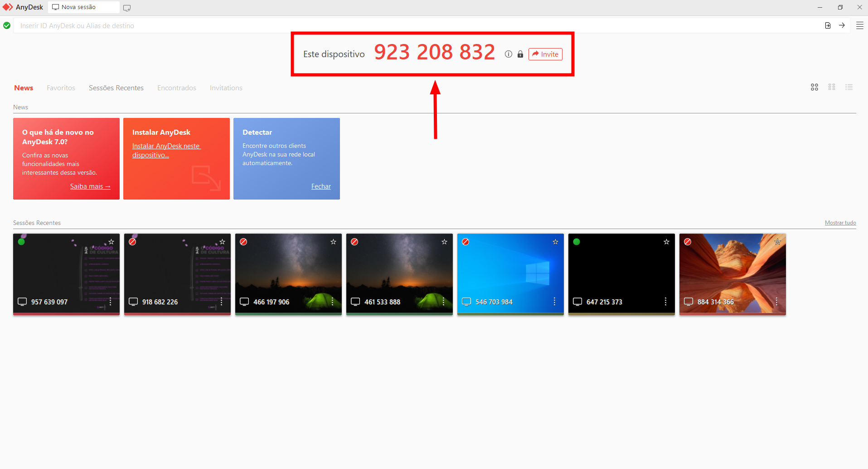Switch to list view
Image resolution: width=868 pixels, height=469 pixels.
[x=849, y=87]
